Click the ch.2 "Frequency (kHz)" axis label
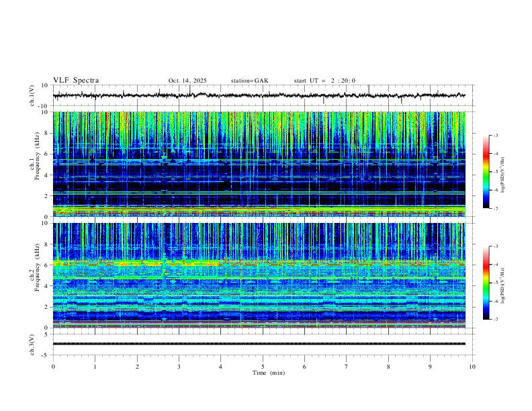Screen dimensions: 532x411 pyautogui.click(x=37, y=267)
